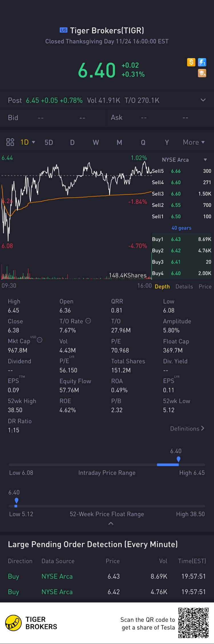Tap the blue lightning bolt badge icon
This screenshot has width=214, height=644.
pos(202,62)
